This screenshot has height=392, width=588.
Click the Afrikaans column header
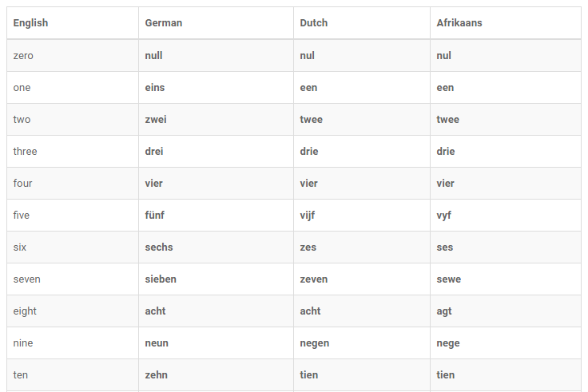point(459,23)
